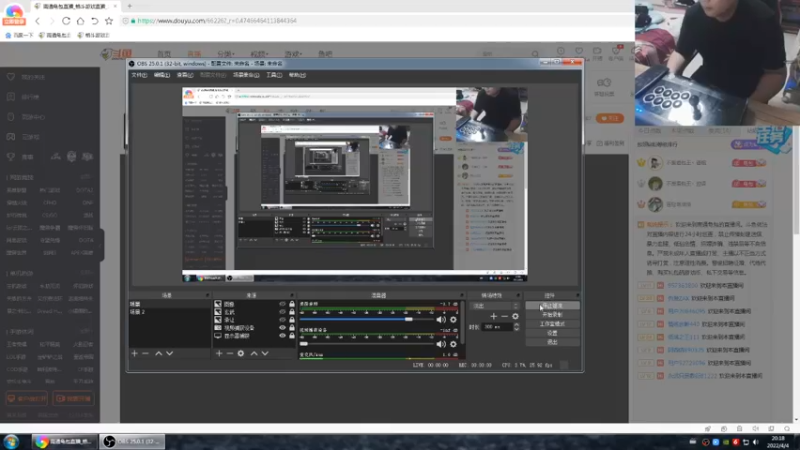
Task: Reload the Douyu page
Action: [66, 21]
